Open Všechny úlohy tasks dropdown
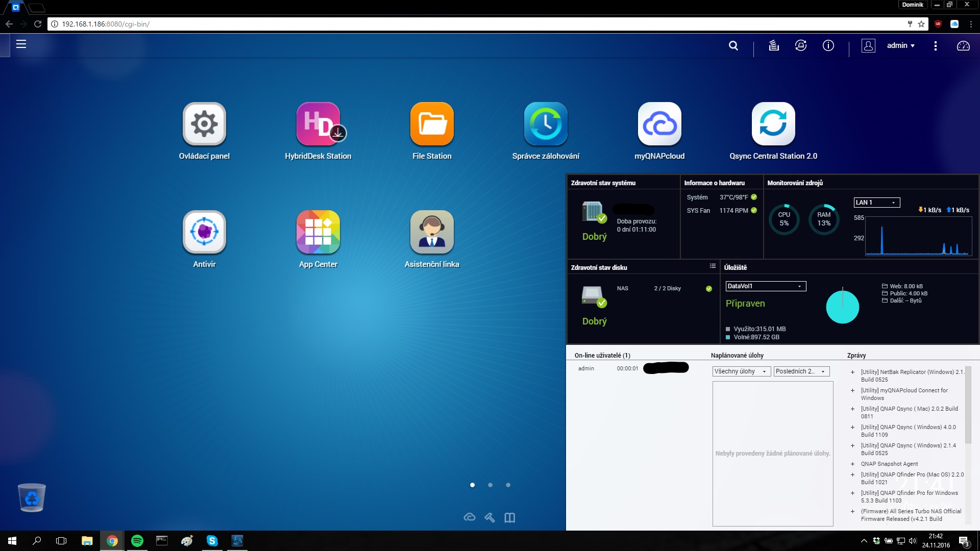This screenshot has width=980, height=551. [741, 371]
